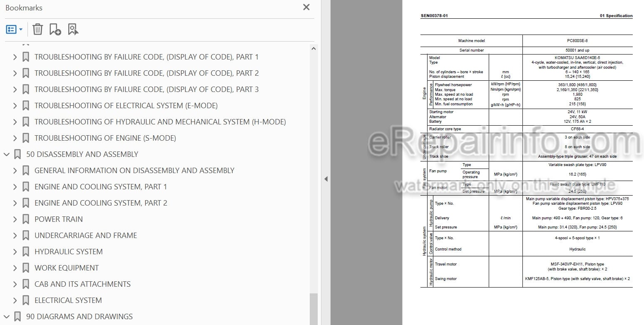Viewport: 644px width, 325px height.
Task: Go to TROUBLESHOOTING OF HYDRAULIC AND MECHANICAL SYSTEM
Action: (160, 122)
